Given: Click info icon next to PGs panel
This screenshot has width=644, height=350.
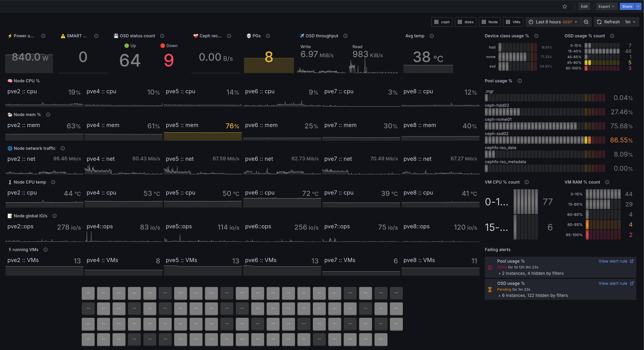Looking at the screenshot, I should 268,36.
